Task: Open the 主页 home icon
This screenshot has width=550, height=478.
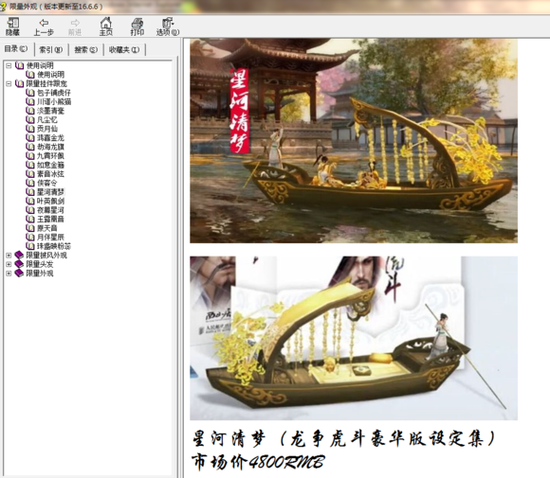Action: [106, 23]
